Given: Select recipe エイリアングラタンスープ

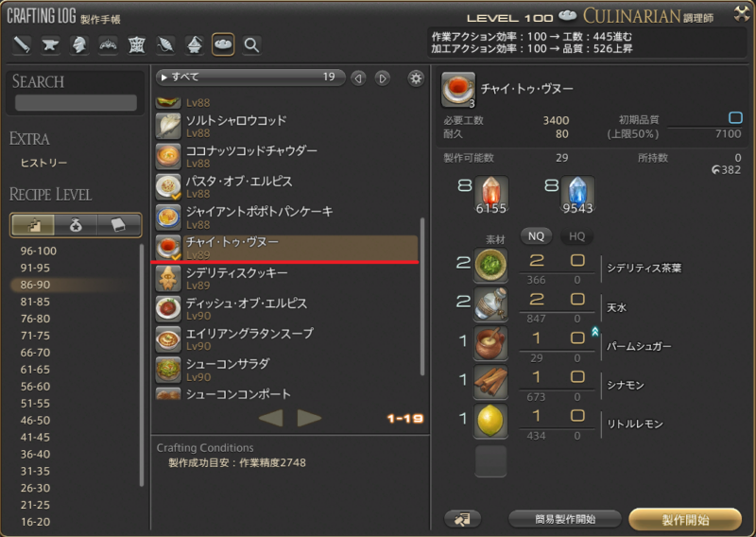Looking at the screenshot, I should (x=286, y=339).
